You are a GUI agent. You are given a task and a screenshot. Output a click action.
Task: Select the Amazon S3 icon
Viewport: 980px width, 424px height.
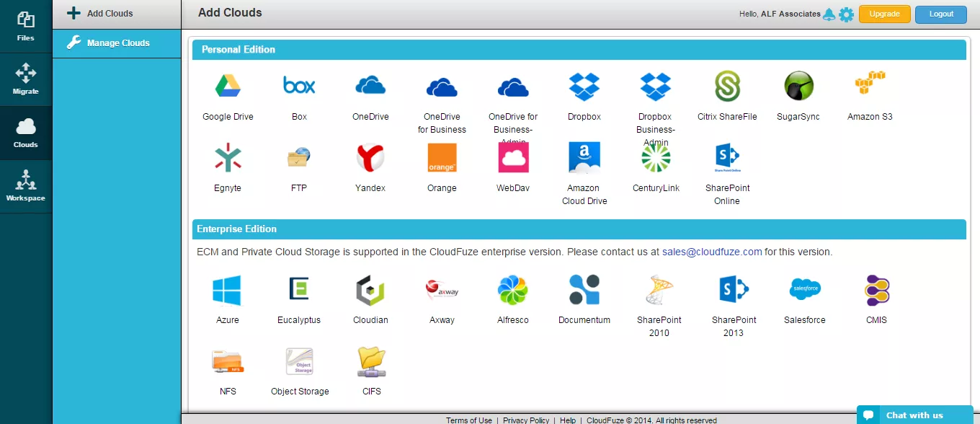click(x=870, y=84)
